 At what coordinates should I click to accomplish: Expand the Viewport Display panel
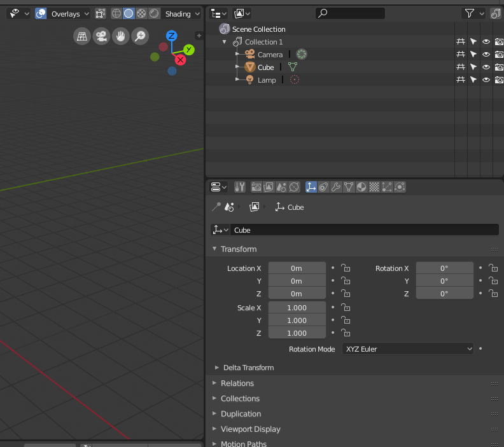(214, 429)
